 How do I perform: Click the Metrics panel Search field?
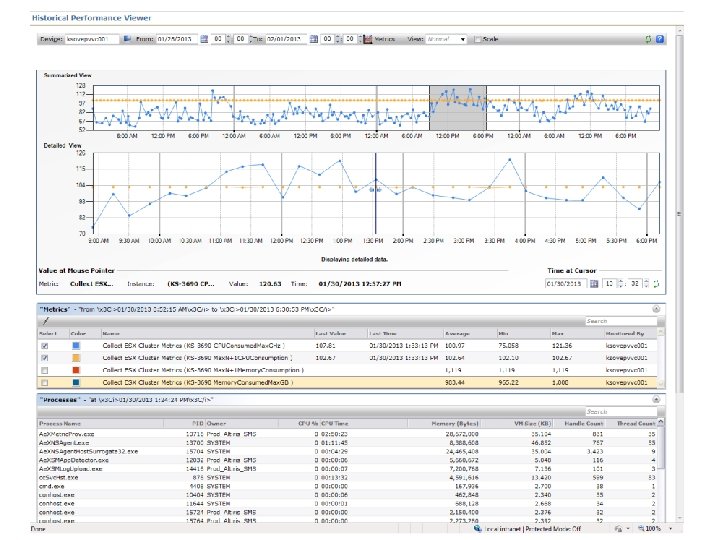click(622, 321)
